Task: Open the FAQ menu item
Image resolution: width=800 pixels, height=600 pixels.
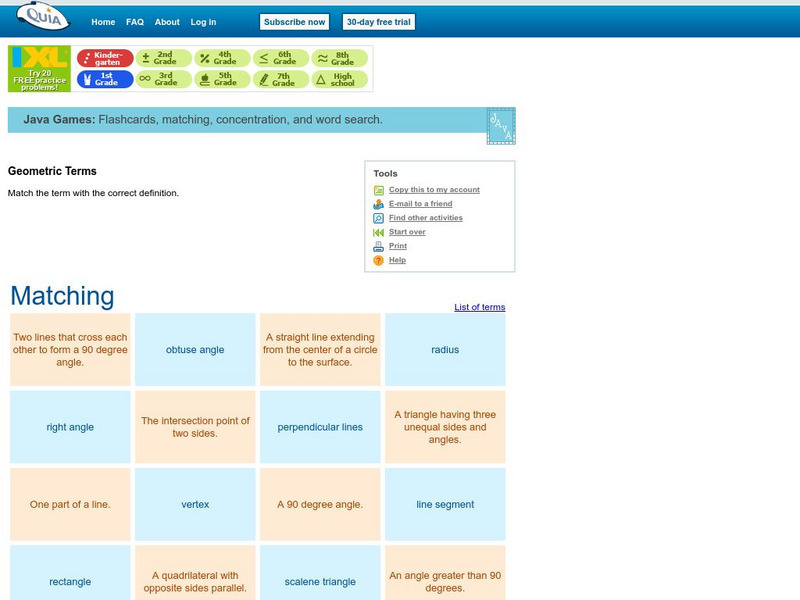Action: point(135,22)
